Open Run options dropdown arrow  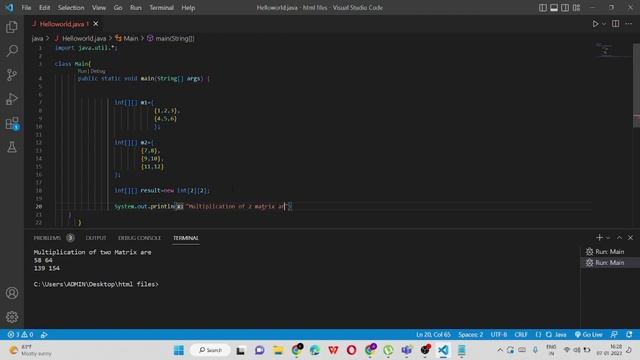point(604,24)
